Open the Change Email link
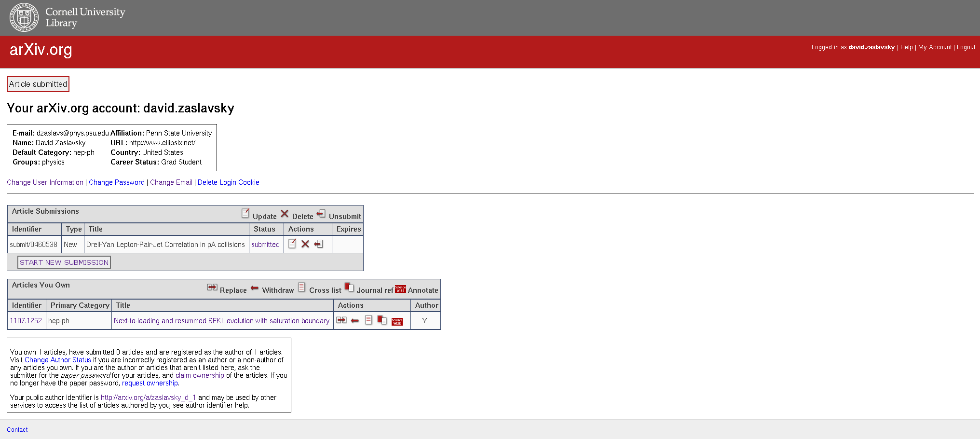Screen dimensions: 980x439 point(171,182)
